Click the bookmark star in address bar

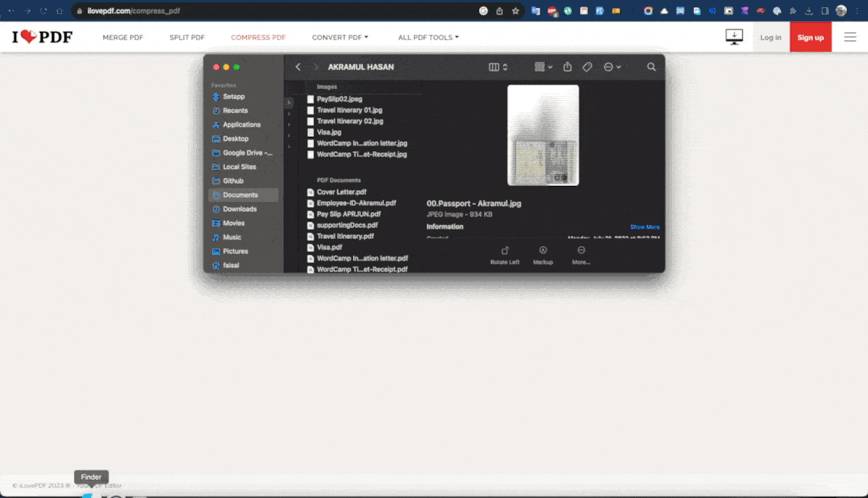[x=516, y=11]
